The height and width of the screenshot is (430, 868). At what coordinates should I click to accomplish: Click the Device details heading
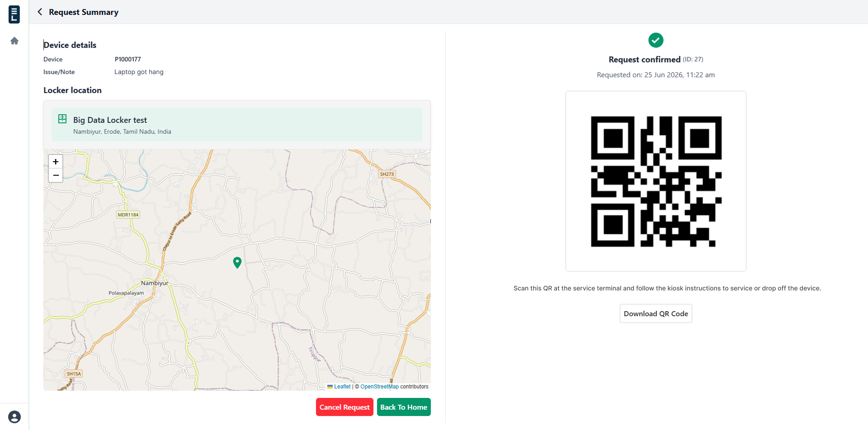(70, 45)
